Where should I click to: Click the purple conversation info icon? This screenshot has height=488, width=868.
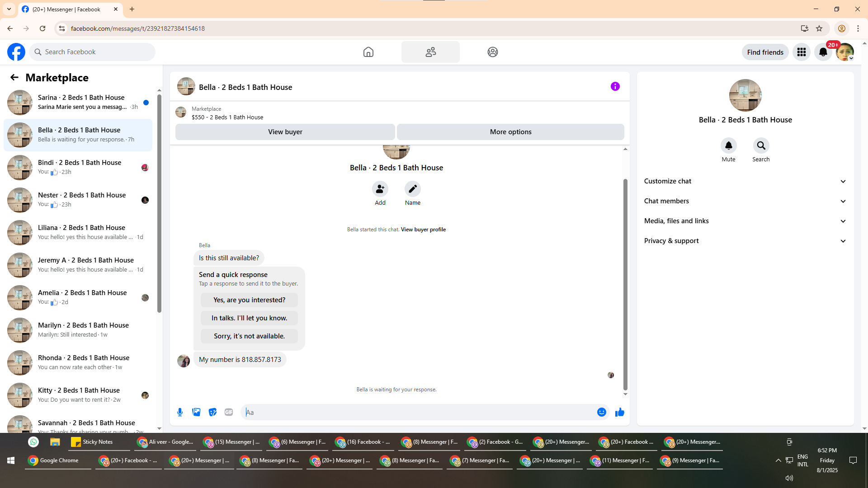pyautogui.click(x=615, y=86)
